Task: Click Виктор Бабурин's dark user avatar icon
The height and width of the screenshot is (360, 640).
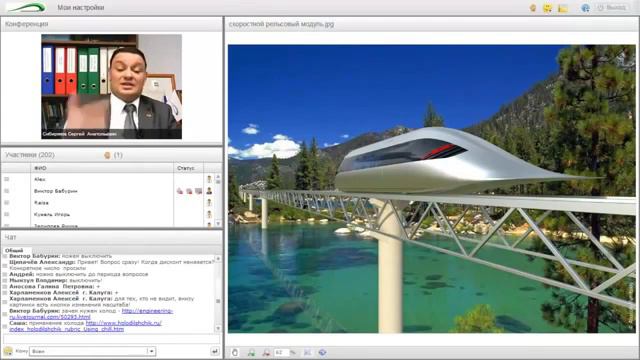Action: (209, 191)
